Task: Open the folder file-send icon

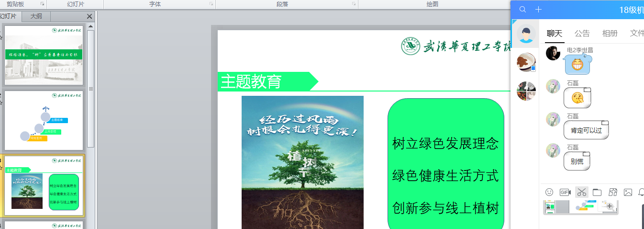Action: pos(597,192)
